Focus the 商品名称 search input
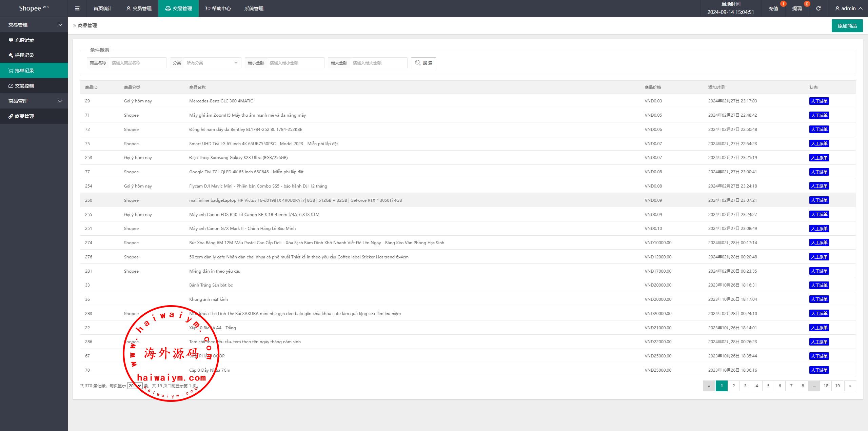Screen dimensions: 868x431 coord(137,63)
